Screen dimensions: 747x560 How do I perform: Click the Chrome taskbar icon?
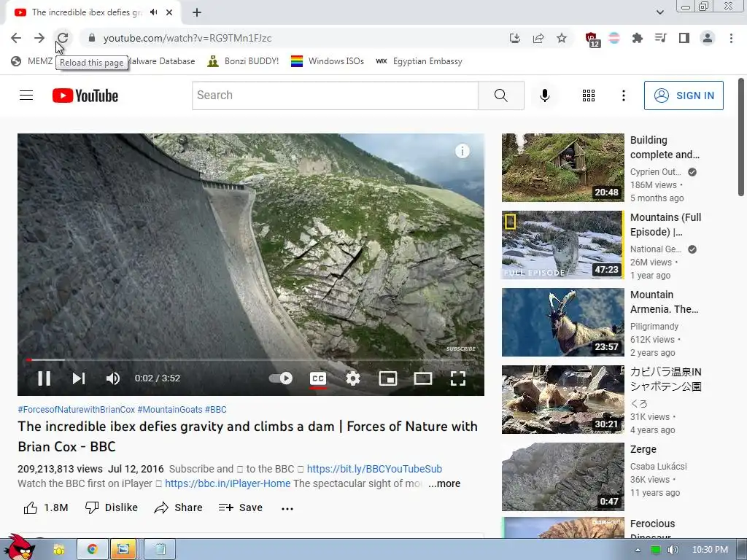[x=93, y=550]
